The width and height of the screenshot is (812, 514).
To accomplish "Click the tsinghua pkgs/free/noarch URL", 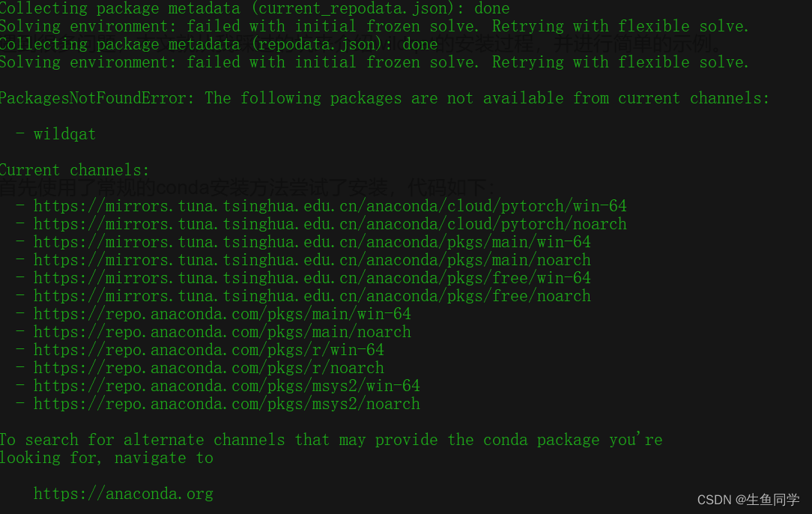I will (312, 296).
